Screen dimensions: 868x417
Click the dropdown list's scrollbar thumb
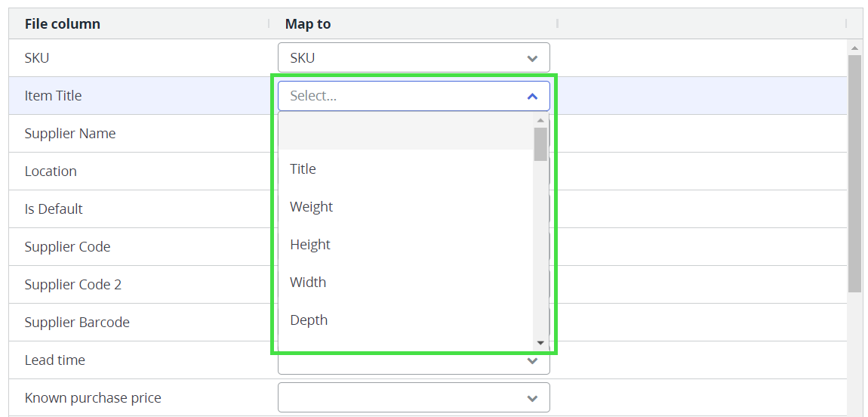click(540, 144)
